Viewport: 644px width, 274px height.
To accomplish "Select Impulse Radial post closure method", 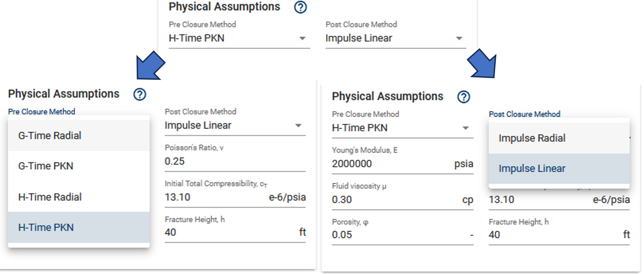I will tap(559, 138).
